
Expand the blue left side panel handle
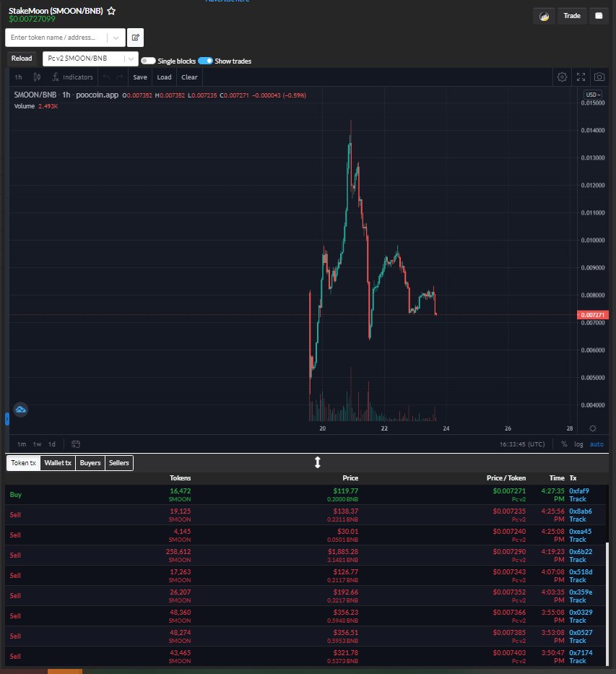7,419
